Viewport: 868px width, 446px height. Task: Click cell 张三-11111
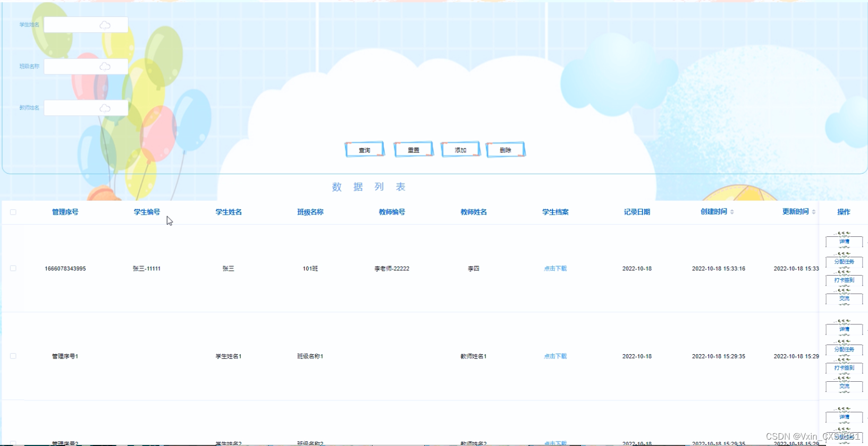click(x=147, y=269)
